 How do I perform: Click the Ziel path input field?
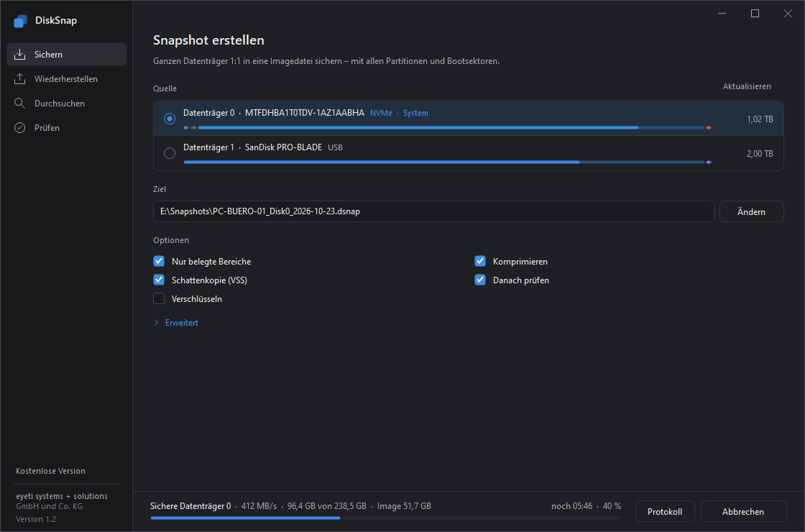point(433,211)
